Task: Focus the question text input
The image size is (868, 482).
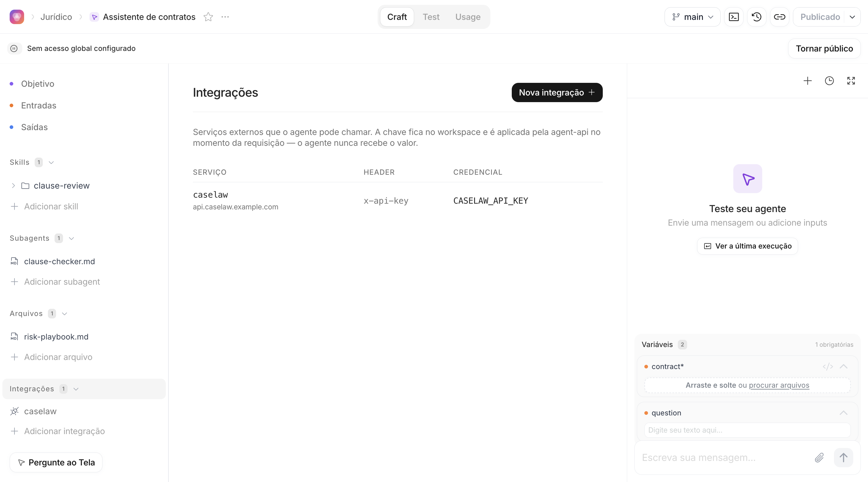Action: click(x=747, y=430)
